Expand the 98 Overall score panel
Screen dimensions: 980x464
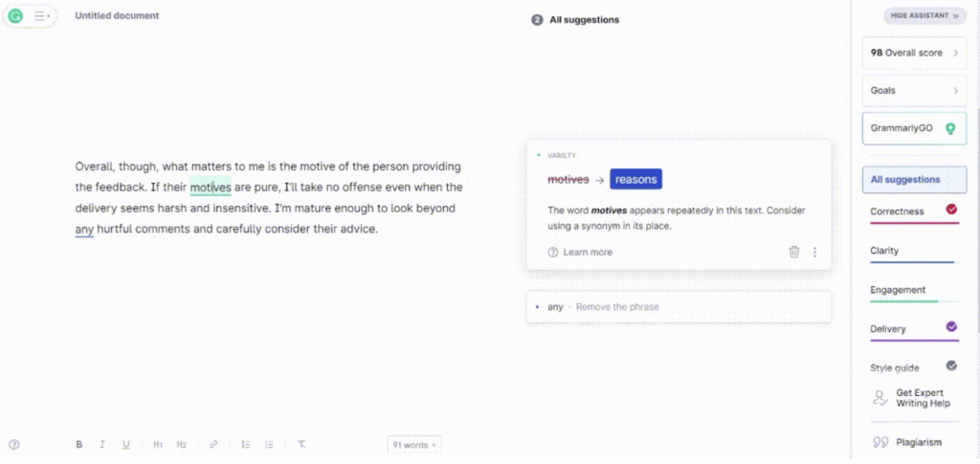[914, 53]
